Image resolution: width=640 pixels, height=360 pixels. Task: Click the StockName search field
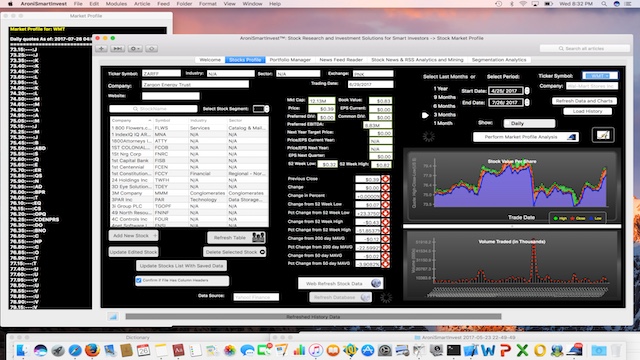tap(153, 109)
